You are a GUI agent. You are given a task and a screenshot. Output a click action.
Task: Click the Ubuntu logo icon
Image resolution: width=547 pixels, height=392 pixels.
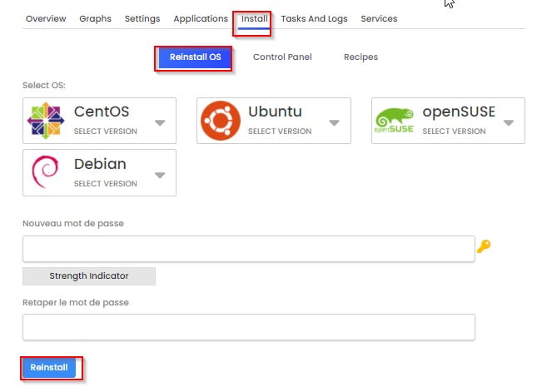click(221, 121)
